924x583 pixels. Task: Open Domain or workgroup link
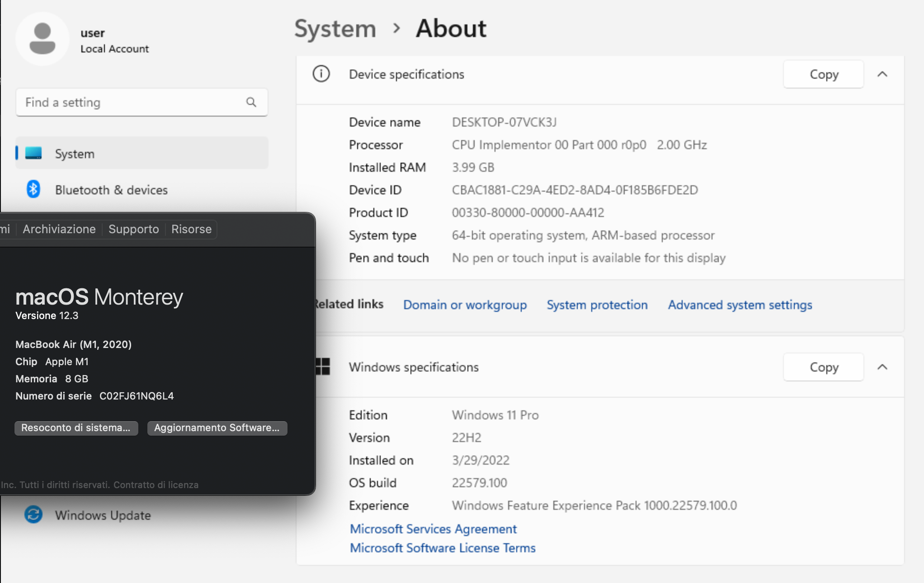point(465,305)
